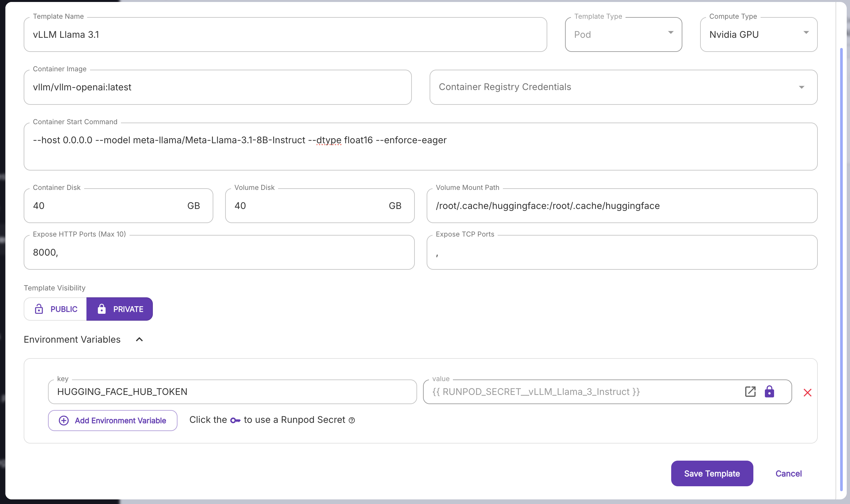Collapse the Environment Variables section
Screen dimensions: 850x504
139,340
